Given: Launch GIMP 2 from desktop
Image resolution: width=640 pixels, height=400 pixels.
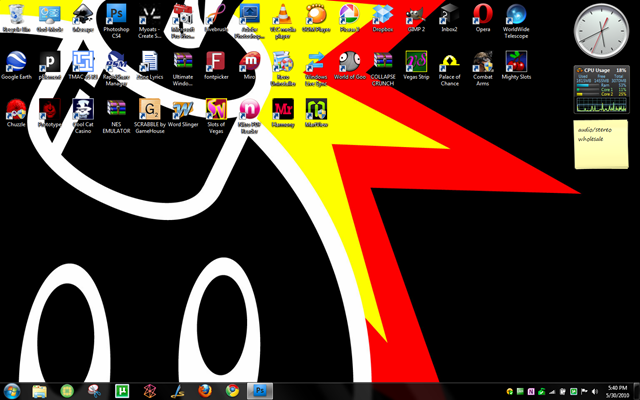Looking at the screenshot, I should point(416,18).
